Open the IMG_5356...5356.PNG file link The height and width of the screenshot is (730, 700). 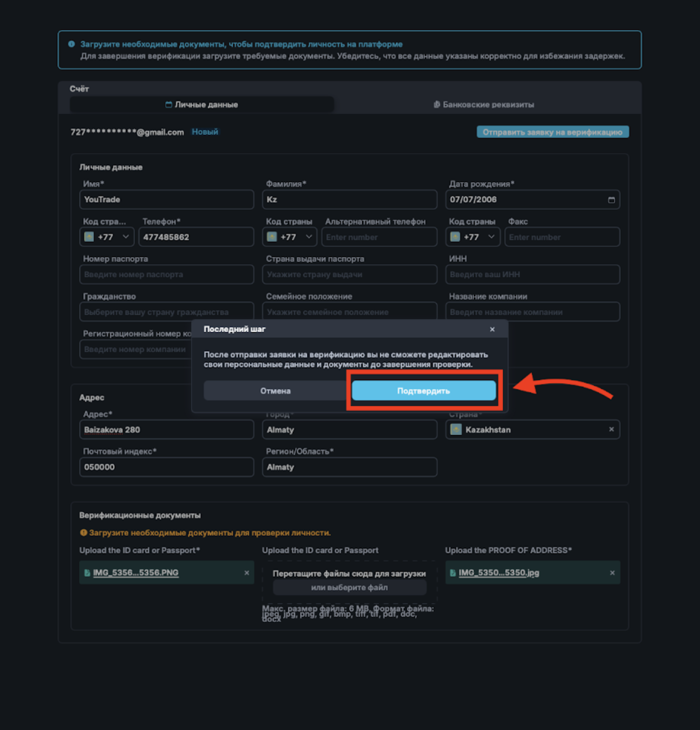coord(136,573)
